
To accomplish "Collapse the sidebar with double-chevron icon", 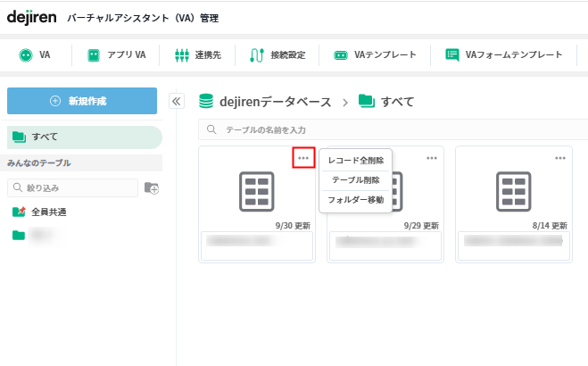I will [176, 101].
